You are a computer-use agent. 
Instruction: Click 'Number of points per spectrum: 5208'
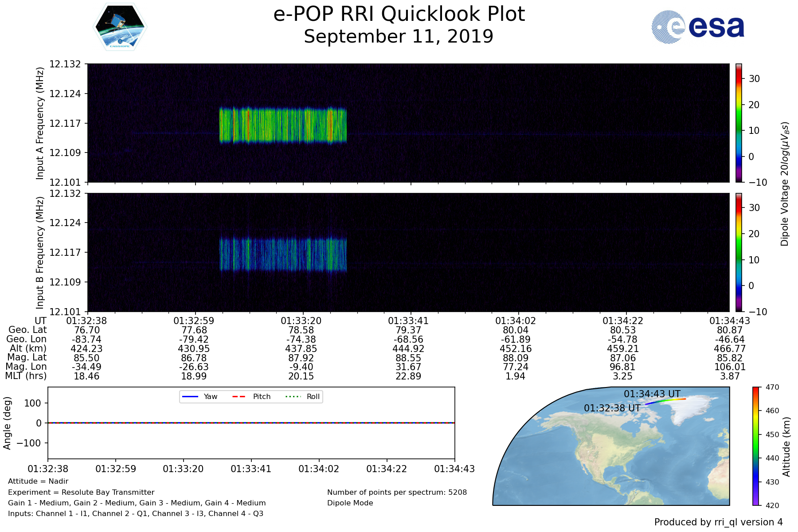(397, 492)
